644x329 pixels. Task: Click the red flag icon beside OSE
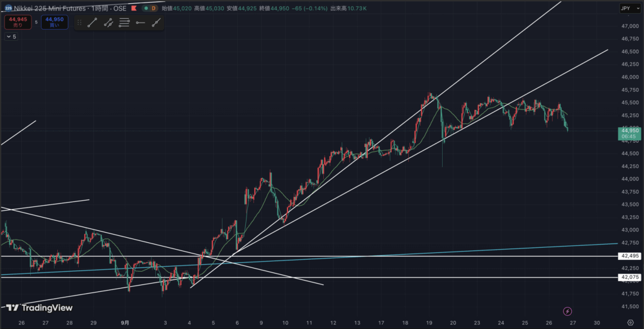pyautogui.click(x=133, y=9)
